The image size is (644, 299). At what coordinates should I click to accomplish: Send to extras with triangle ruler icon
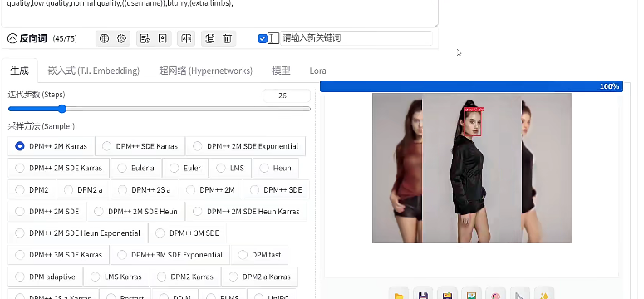(x=520, y=295)
